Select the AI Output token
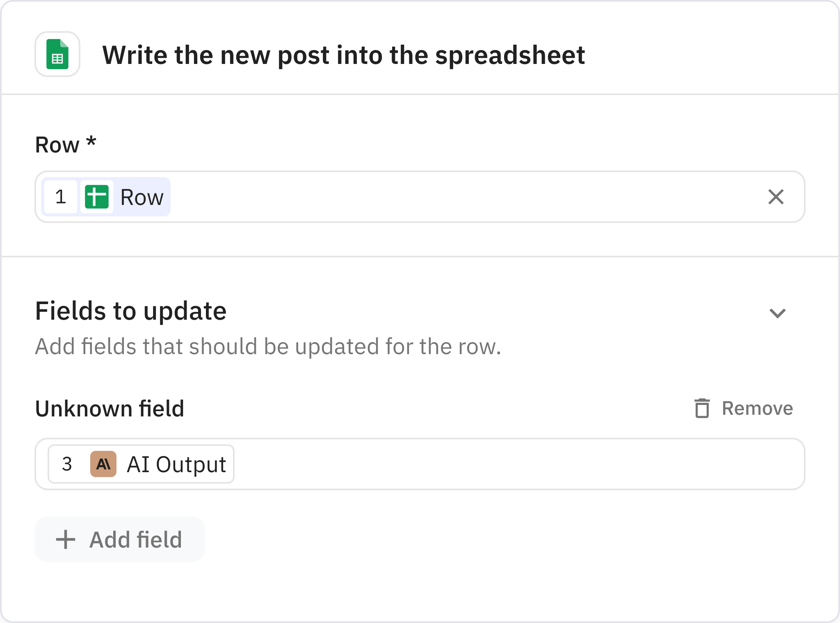 coord(176,464)
